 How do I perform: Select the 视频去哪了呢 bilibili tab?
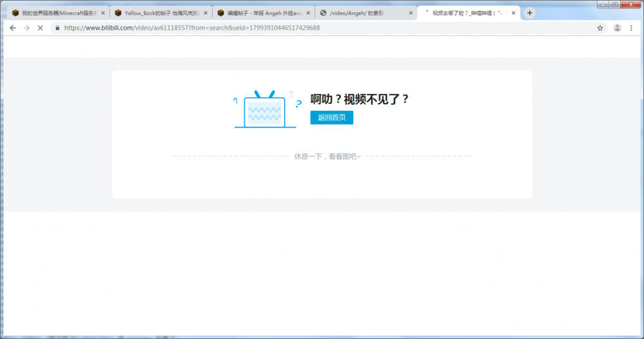click(x=469, y=13)
